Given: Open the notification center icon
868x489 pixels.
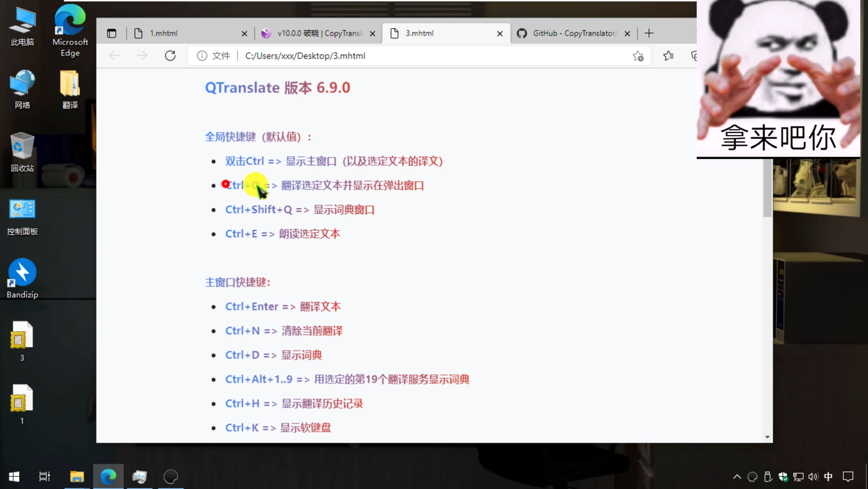Looking at the screenshot, I should [848, 476].
